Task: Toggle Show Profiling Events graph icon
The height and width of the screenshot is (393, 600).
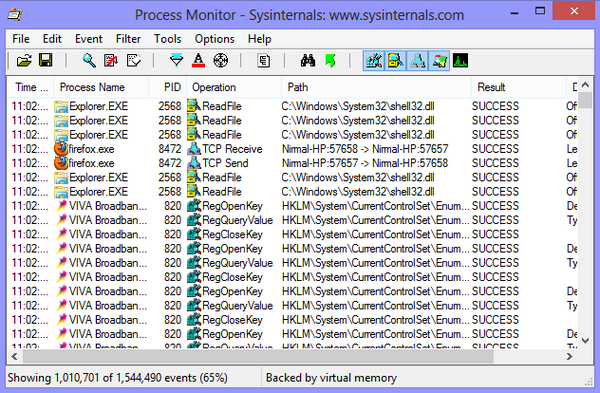Action: [x=460, y=60]
